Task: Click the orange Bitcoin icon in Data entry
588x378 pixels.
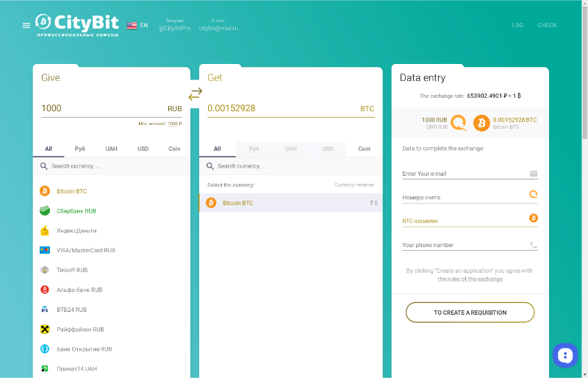Action: click(x=481, y=123)
